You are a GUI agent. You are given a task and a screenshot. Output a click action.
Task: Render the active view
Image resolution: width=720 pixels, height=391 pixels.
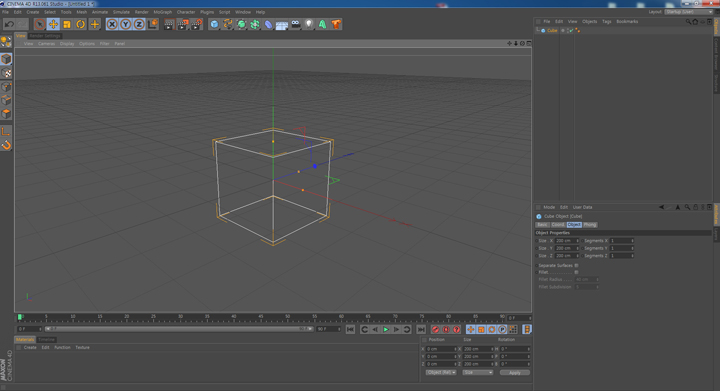click(x=169, y=24)
